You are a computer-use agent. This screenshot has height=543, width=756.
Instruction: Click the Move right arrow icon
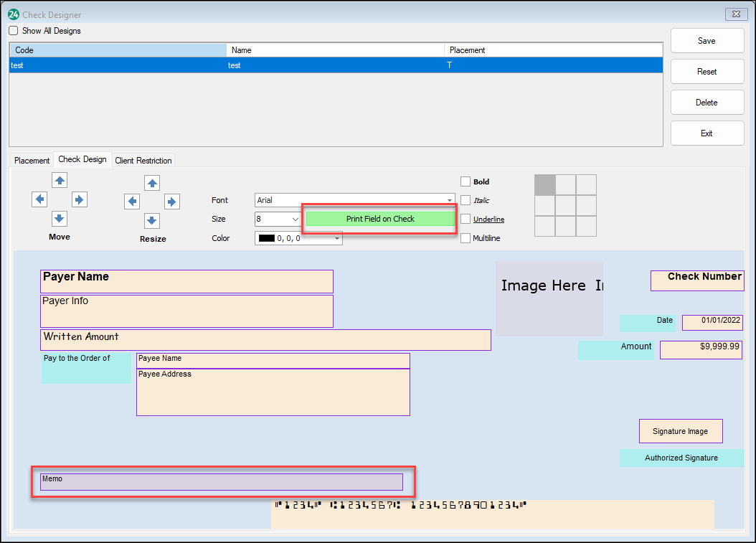point(80,199)
